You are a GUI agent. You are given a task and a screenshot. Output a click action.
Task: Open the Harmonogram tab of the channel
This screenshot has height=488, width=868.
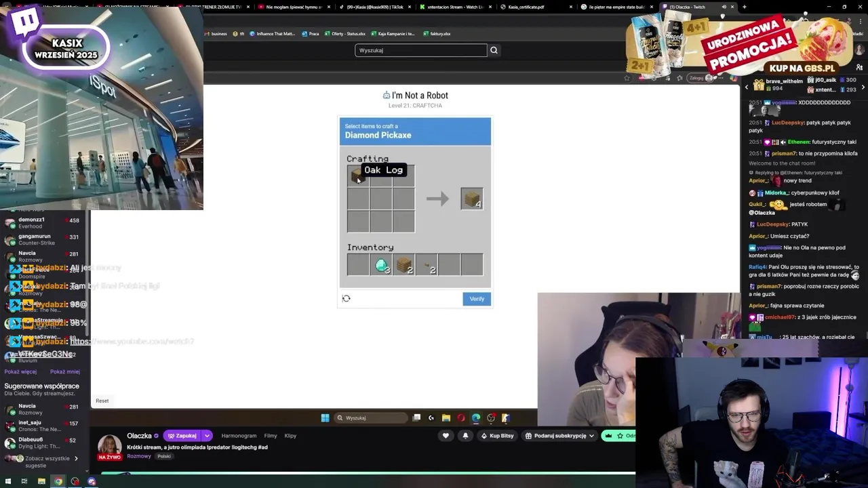[x=239, y=436]
